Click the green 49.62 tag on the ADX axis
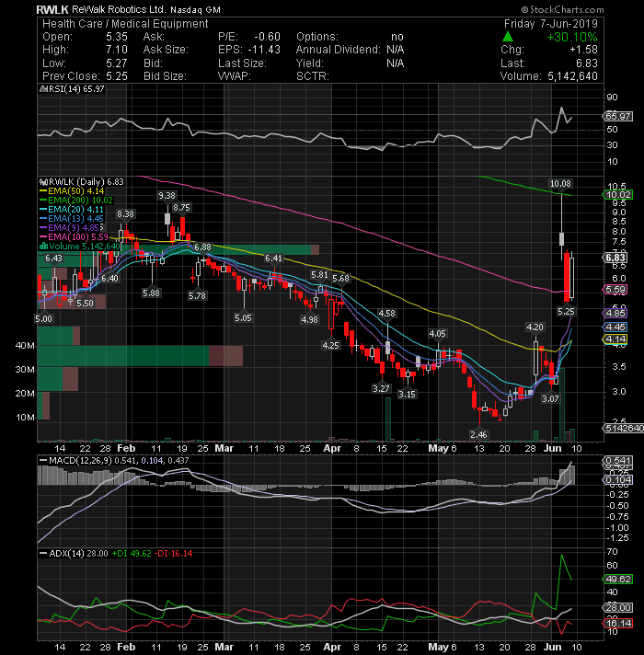Screen dimensions: 644x655 [618, 579]
